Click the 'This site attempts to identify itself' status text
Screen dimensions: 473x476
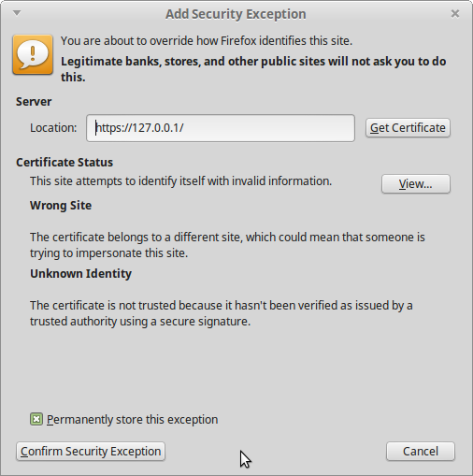click(180, 181)
